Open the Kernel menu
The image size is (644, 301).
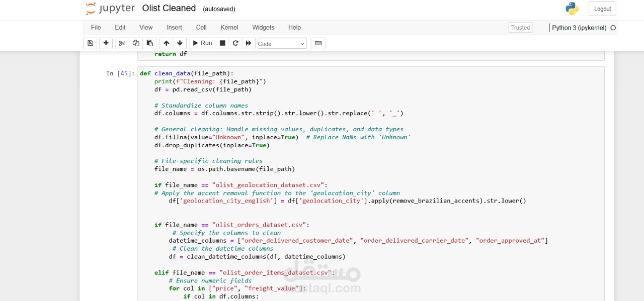(229, 28)
